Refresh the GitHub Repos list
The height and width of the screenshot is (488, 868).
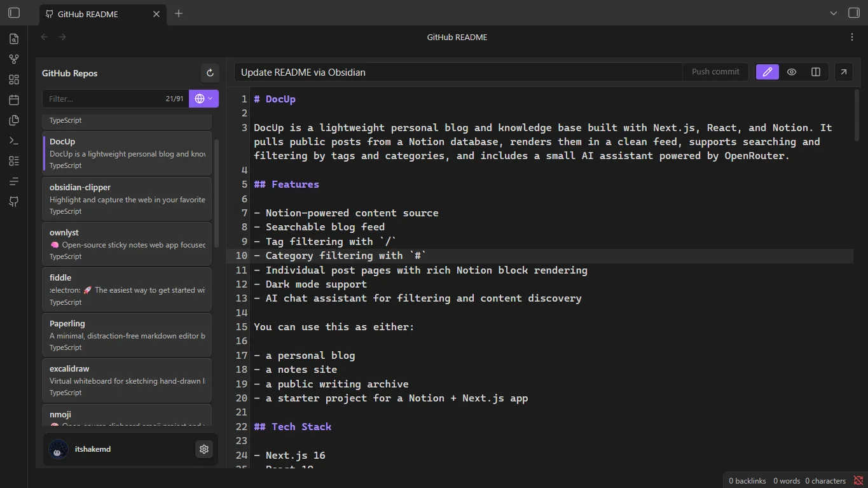point(210,73)
